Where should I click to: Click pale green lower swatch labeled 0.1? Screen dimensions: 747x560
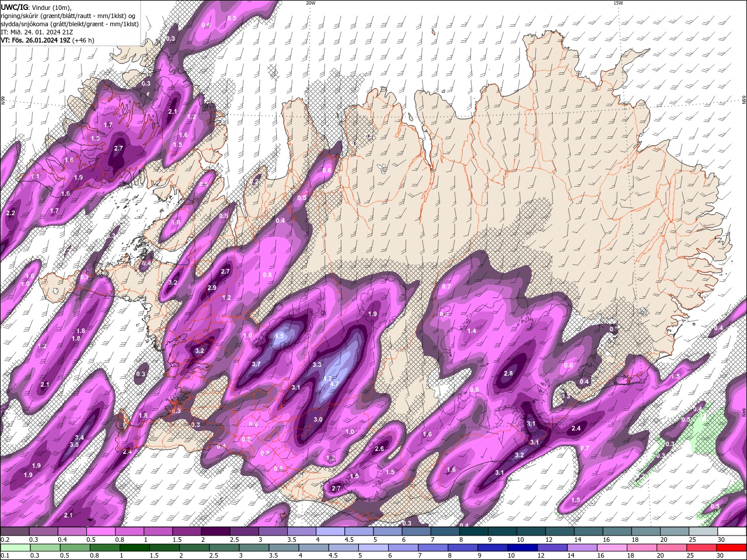point(15,548)
